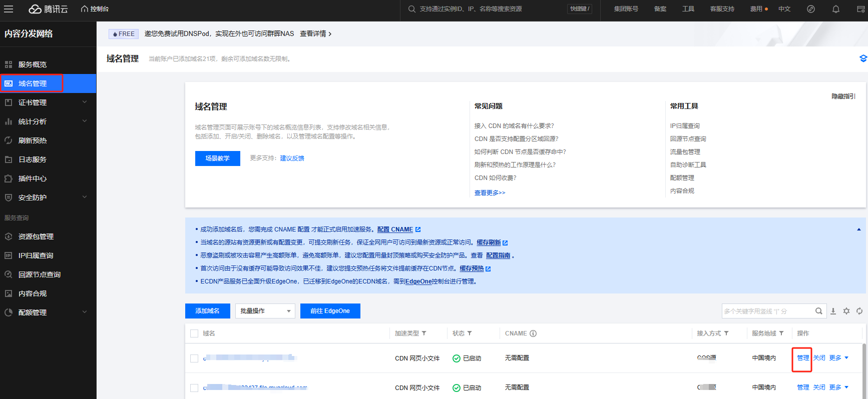Screen dimensions: 868x399
Task: Click the 回源节点查询 sidebar icon
Action: point(9,274)
